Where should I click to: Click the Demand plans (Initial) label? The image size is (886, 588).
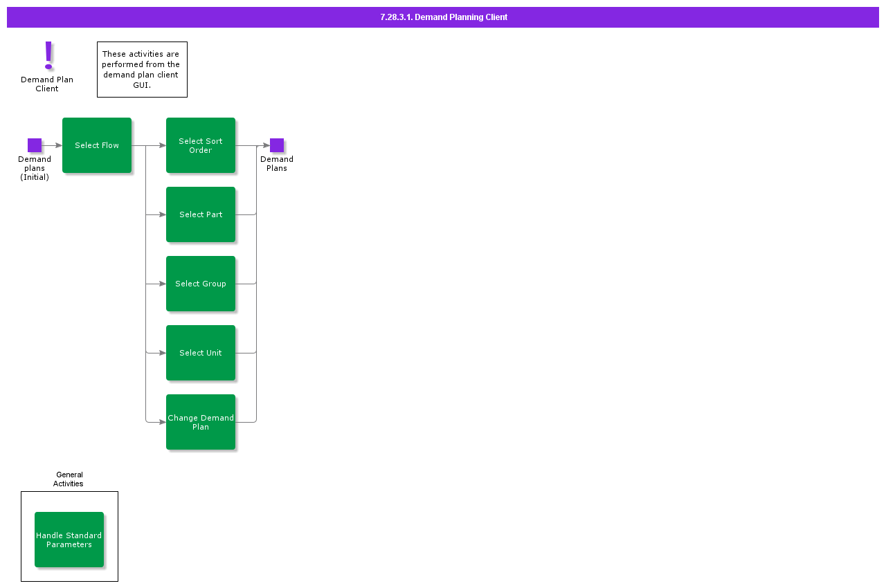[35, 168]
